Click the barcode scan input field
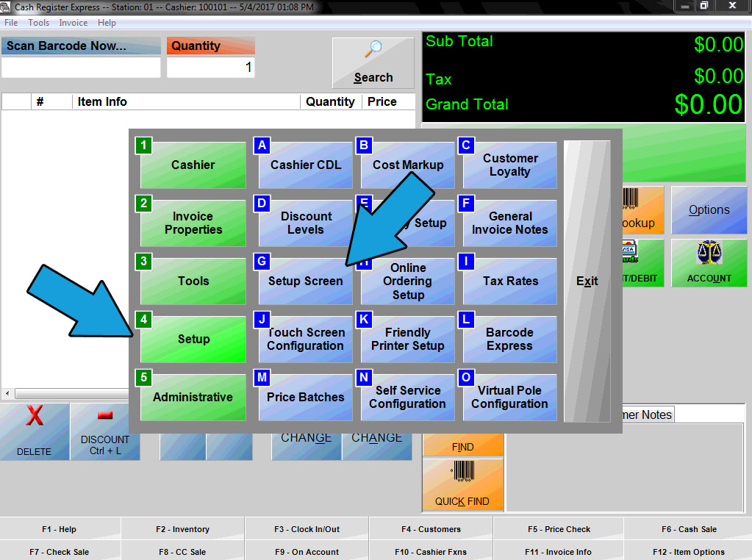752x560 pixels. tap(81, 67)
